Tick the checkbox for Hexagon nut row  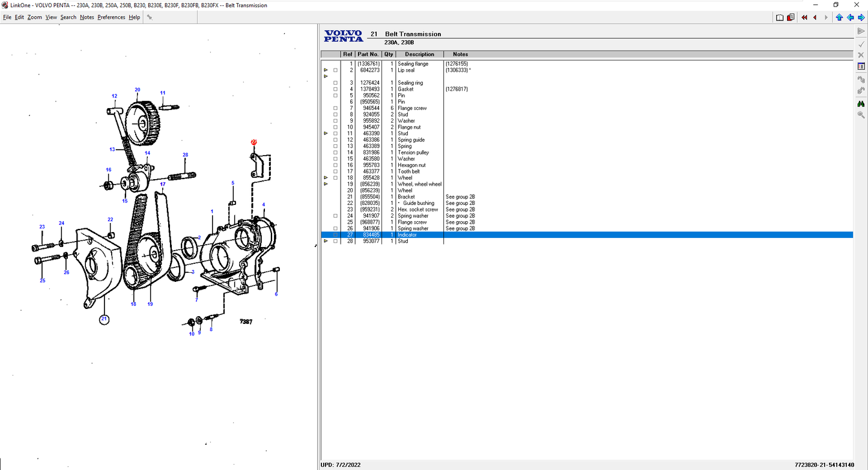coord(335,165)
